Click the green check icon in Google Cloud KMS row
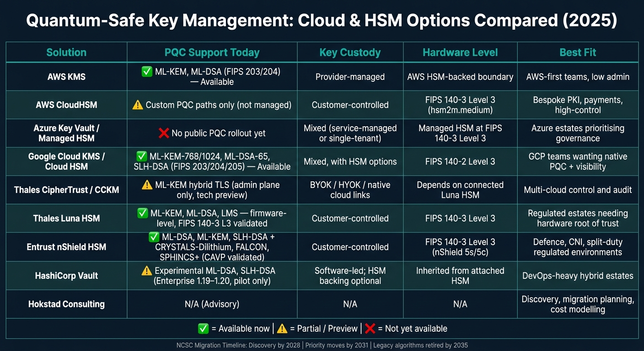This screenshot has width=644, height=351. [142, 157]
